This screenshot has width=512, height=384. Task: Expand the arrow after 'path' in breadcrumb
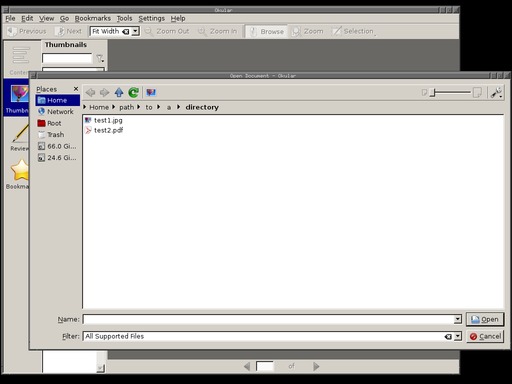pos(138,107)
